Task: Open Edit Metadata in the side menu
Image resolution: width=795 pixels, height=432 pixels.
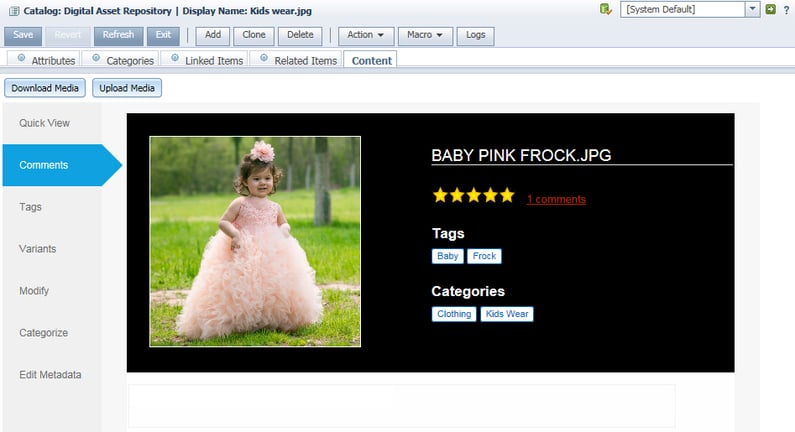Action: tap(50, 375)
